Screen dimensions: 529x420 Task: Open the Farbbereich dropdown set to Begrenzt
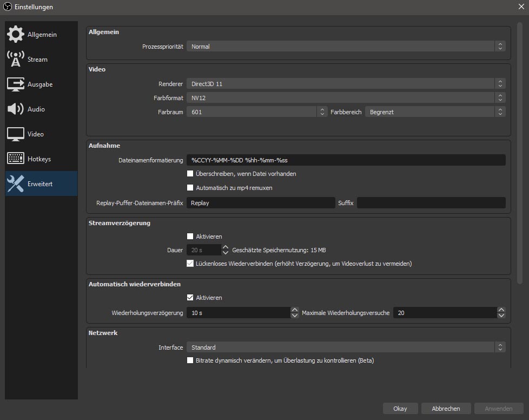(x=435, y=112)
